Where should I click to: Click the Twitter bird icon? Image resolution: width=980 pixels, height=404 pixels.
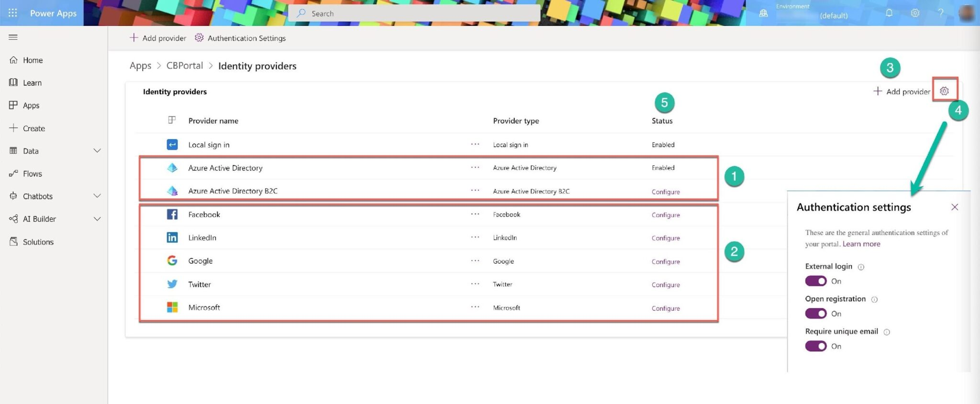click(x=172, y=284)
